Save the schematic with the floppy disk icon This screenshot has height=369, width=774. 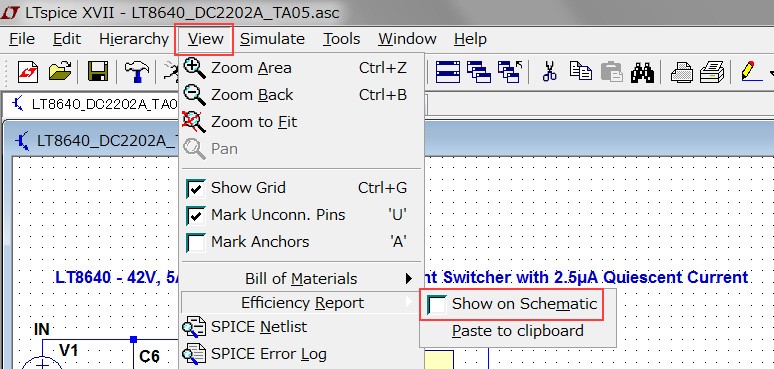coord(98,72)
